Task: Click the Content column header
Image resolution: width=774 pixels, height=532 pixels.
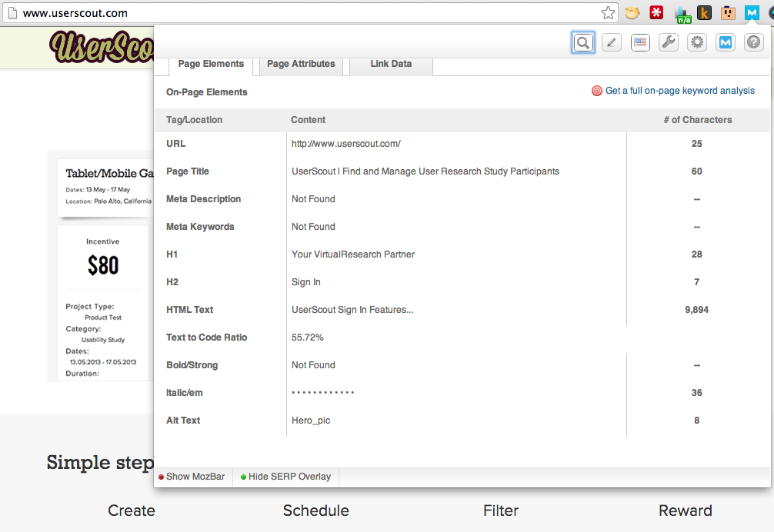Action: point(308,120)
